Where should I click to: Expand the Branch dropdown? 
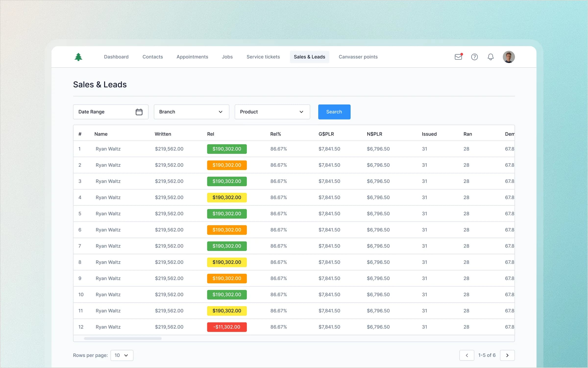[x=191, y=112]
